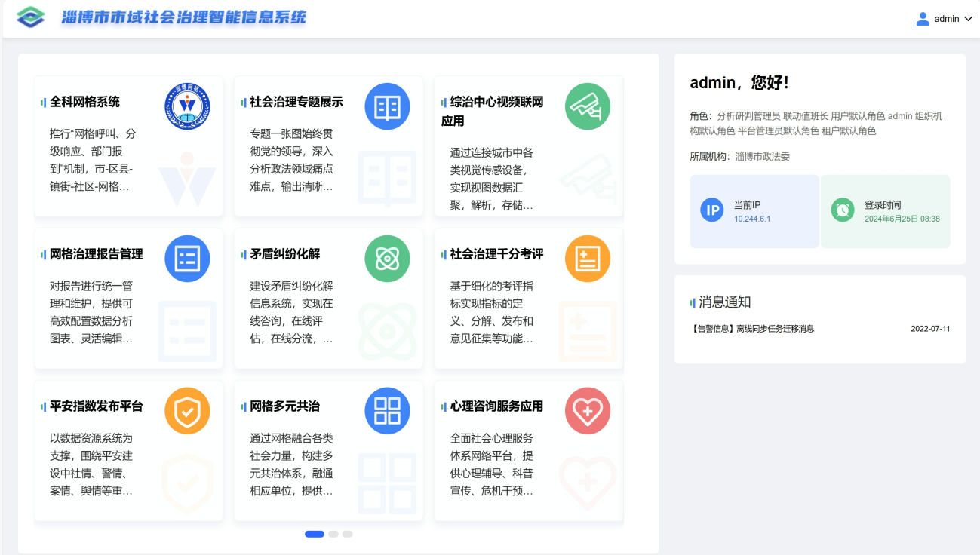Click the 全科网格系统 logo icon

tap(187, 106)
